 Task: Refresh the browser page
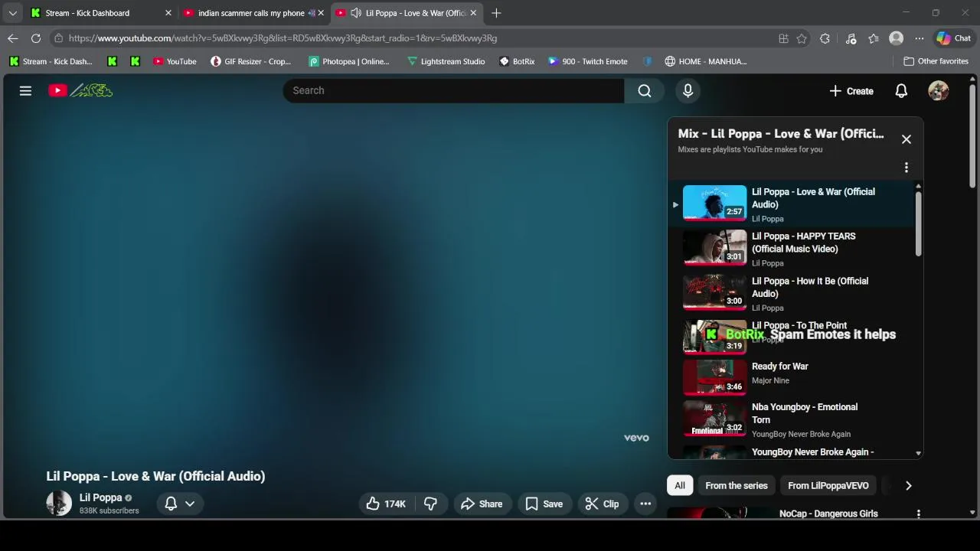36,38
